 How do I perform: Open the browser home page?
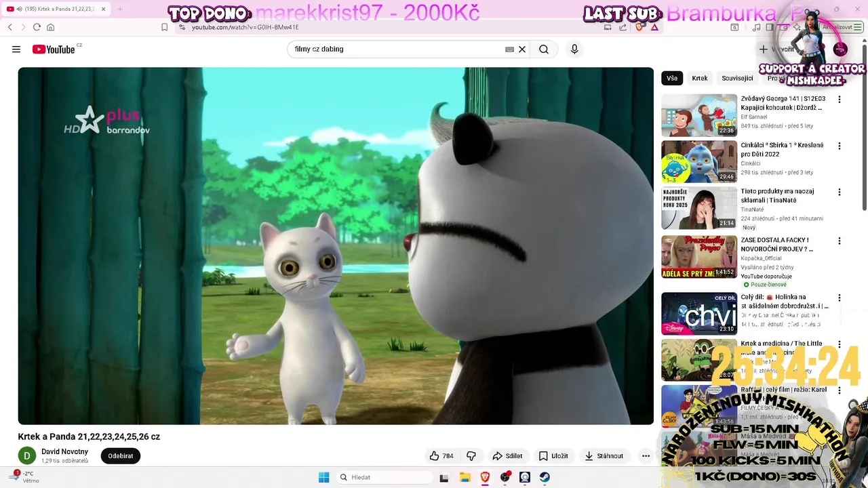click(50, 27)
